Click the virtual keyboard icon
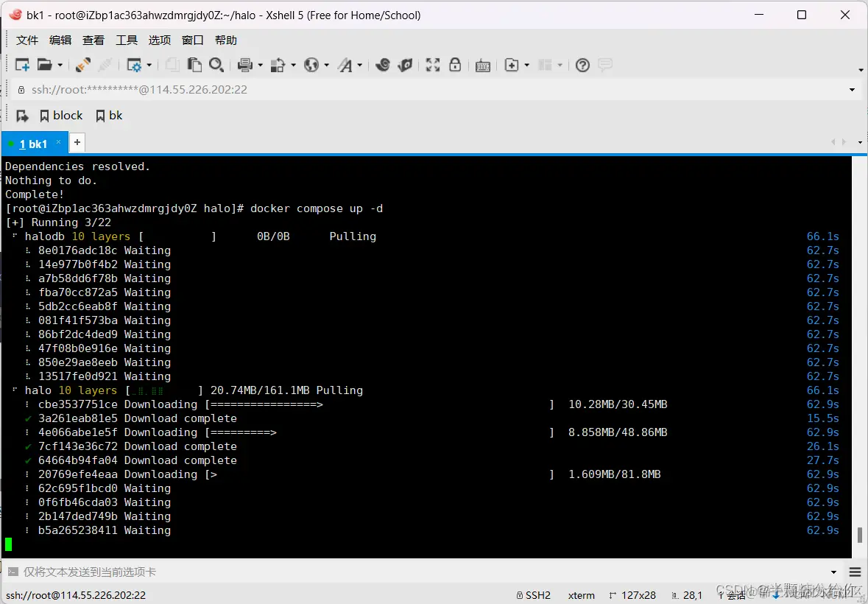The width and height of the screenshot is (868, 604). pos(483,66)
